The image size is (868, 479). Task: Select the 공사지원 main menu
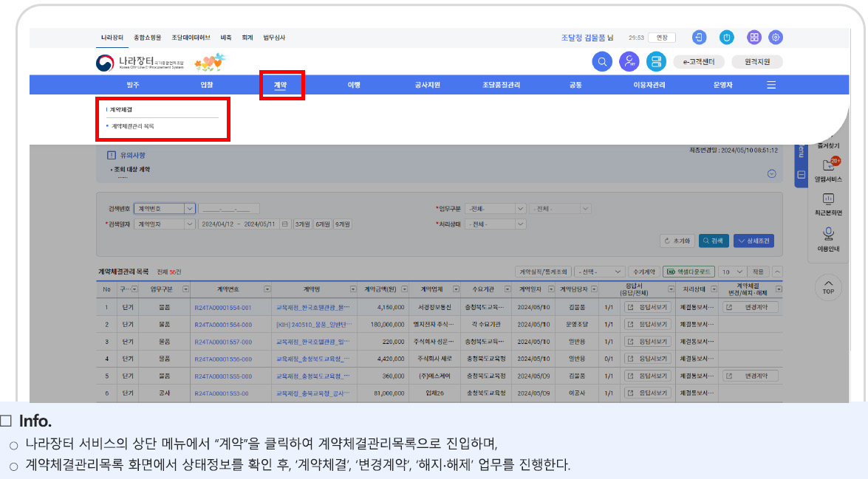[x=428, y=85]
